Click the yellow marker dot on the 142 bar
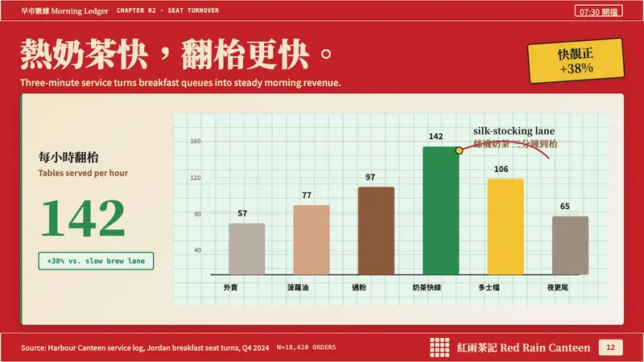The width and height of the screenshot is (644, 362). point(459,150)
